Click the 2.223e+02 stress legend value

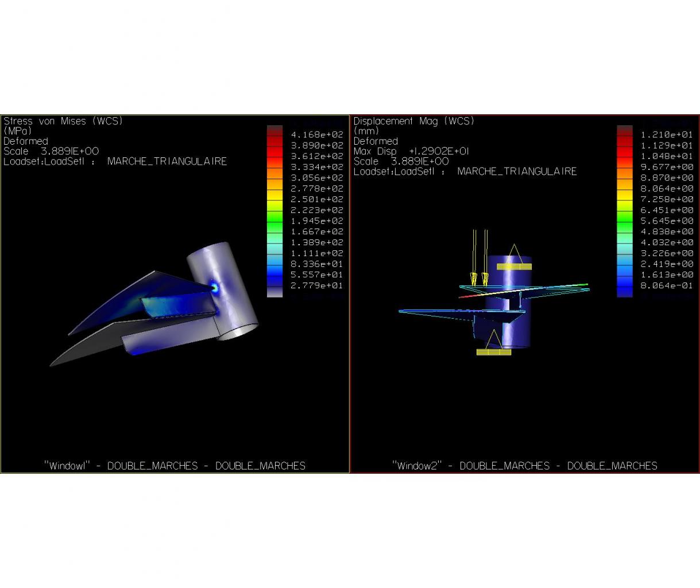(317, 210)
